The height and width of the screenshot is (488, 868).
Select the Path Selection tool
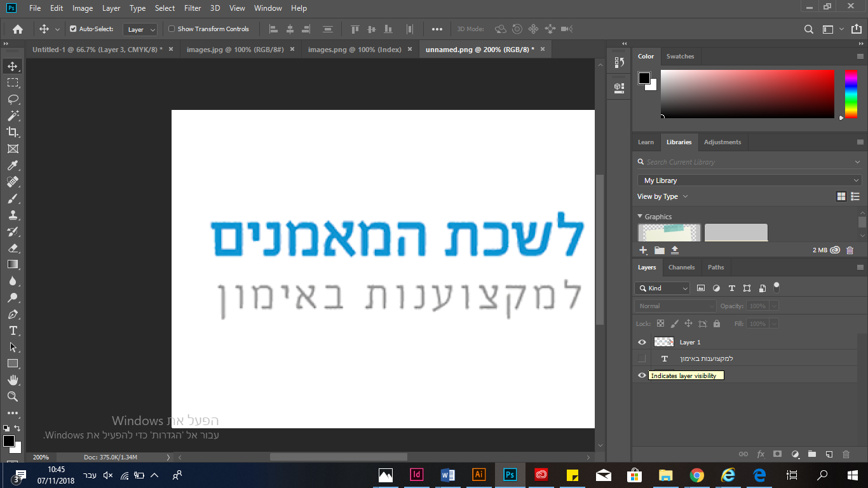pos(13,347)
